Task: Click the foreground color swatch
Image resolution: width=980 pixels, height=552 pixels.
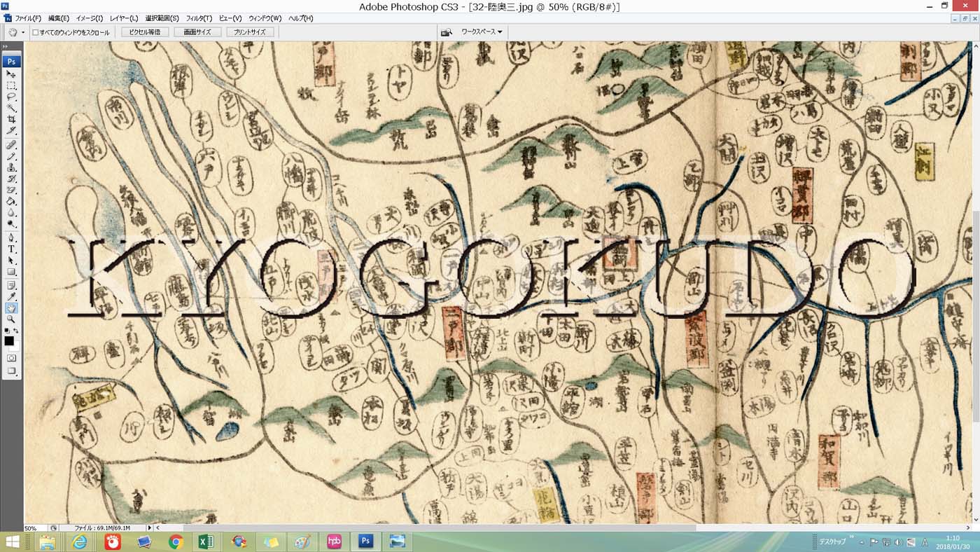Action: pyautogui.click(x=8, y=340)
